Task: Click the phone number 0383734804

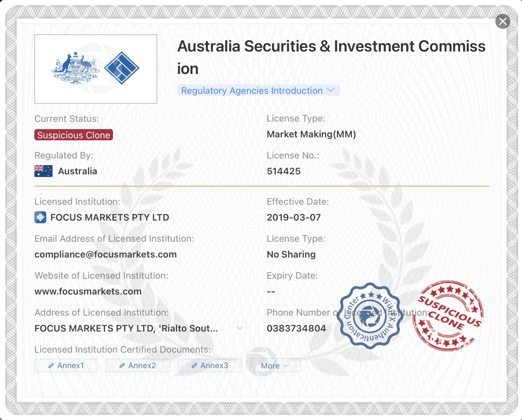Action: click(x=296, y=328)
